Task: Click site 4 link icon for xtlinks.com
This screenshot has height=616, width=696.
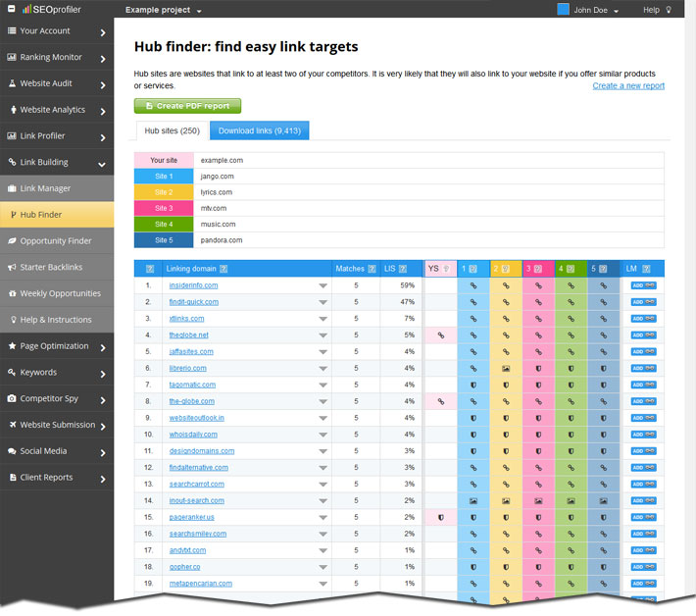Action: click(x=571, y=319)
